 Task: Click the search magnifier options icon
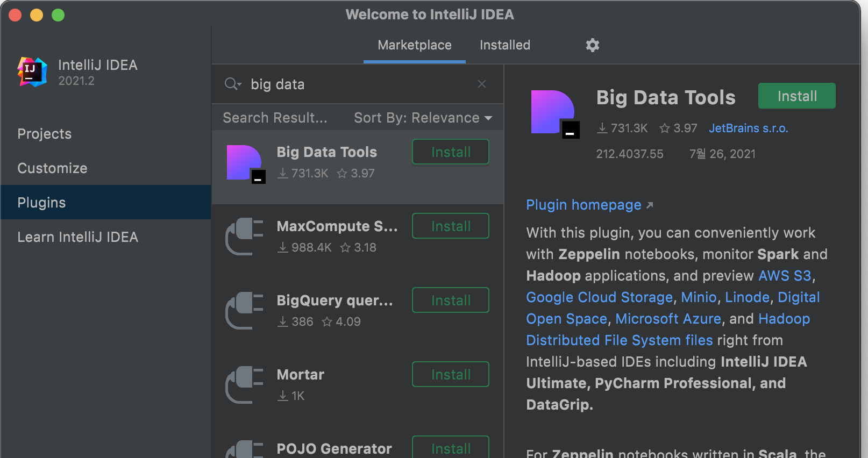(x=233, y=84)
